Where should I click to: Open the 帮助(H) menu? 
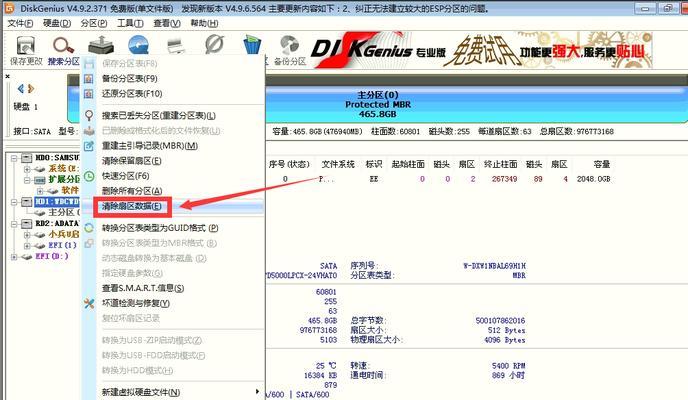pyautogui.click(x=204, y=23)
